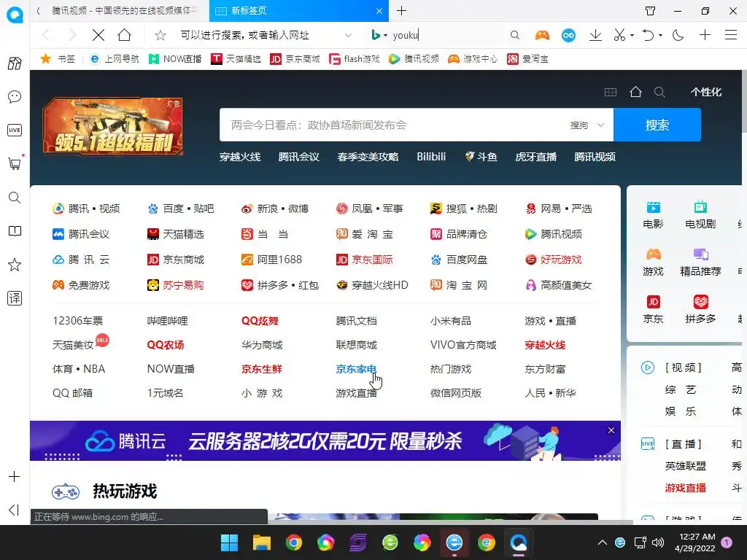Screen dimensions: 747x560
Task: Open 电视剧 category icon in right panel
Action: (700, 214)
